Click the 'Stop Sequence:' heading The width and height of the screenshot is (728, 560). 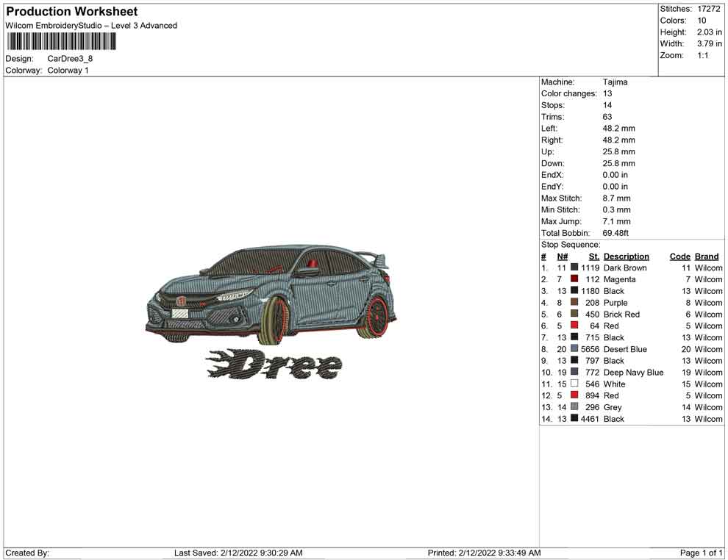(571, 245)
